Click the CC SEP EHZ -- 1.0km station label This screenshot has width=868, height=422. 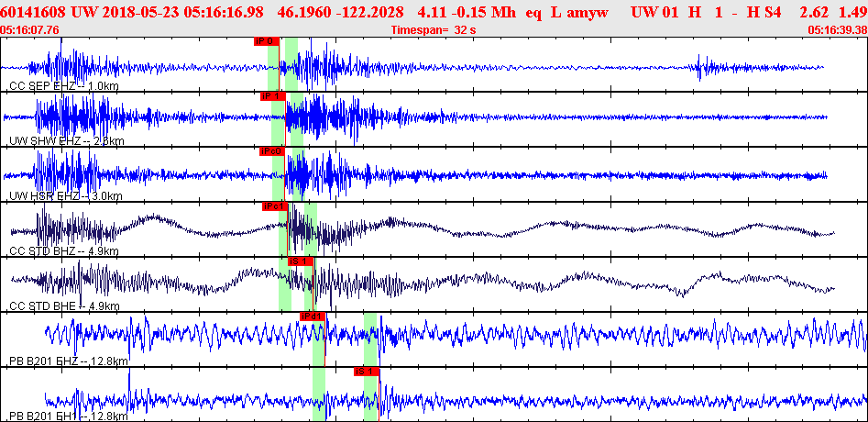coord(64,86)
